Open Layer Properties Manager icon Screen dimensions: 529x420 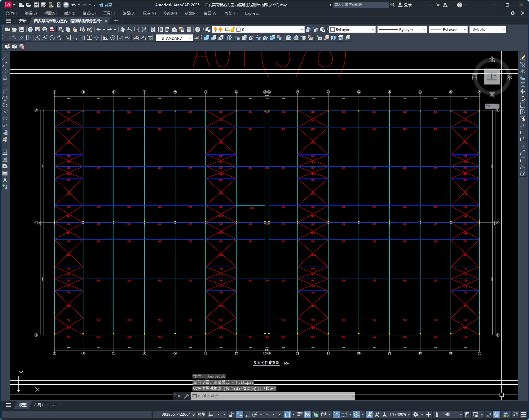[x=208, y=29]
